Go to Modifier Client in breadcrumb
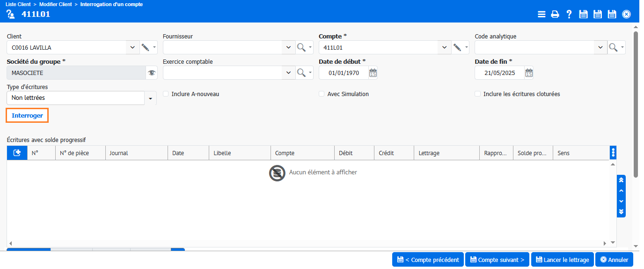The image size is (644, 269). point(55,4)
